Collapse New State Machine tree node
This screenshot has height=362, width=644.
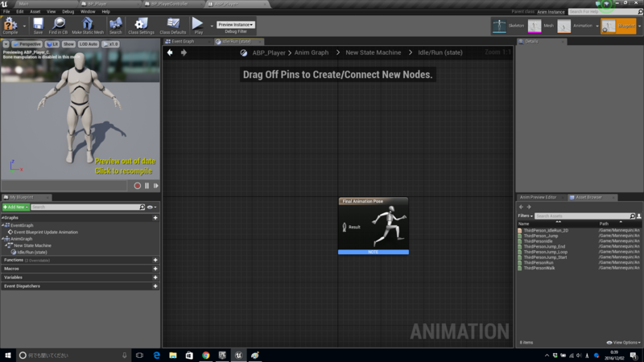pos(6,245)
